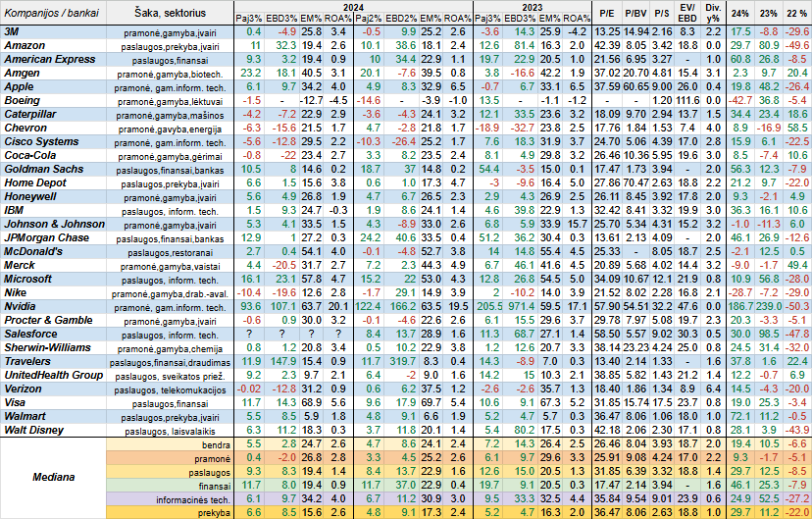Click Visa's sector cell paslaugos,finansai
Image resolution: width=812 pixels, height=519 pixels.
click(170, 403)
